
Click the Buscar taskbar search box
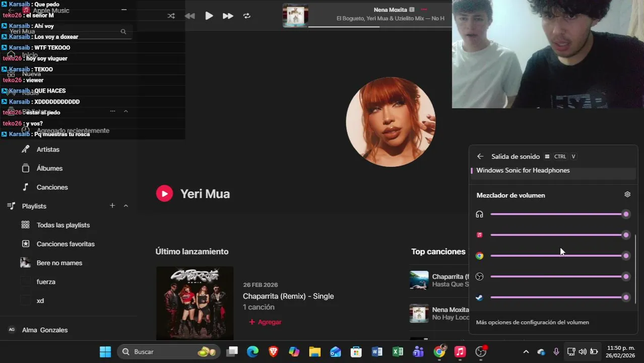[169, 351]
